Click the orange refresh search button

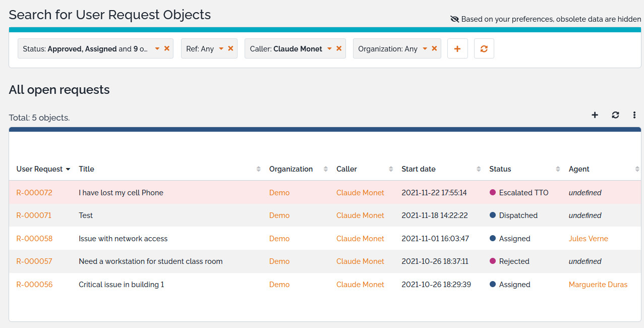pos(484,49)
